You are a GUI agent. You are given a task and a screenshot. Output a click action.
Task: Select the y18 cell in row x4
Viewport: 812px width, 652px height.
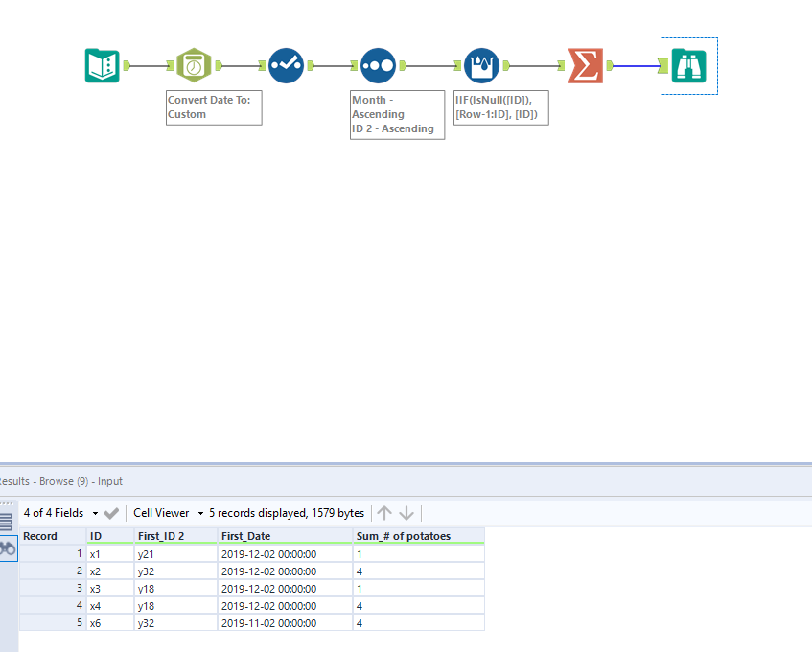[175, 606]
